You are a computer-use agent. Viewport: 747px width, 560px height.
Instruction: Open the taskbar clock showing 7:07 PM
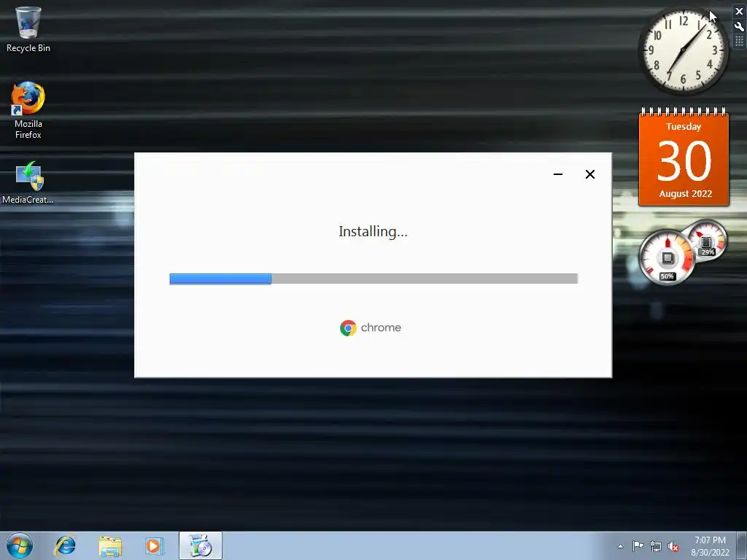(710, 546)
